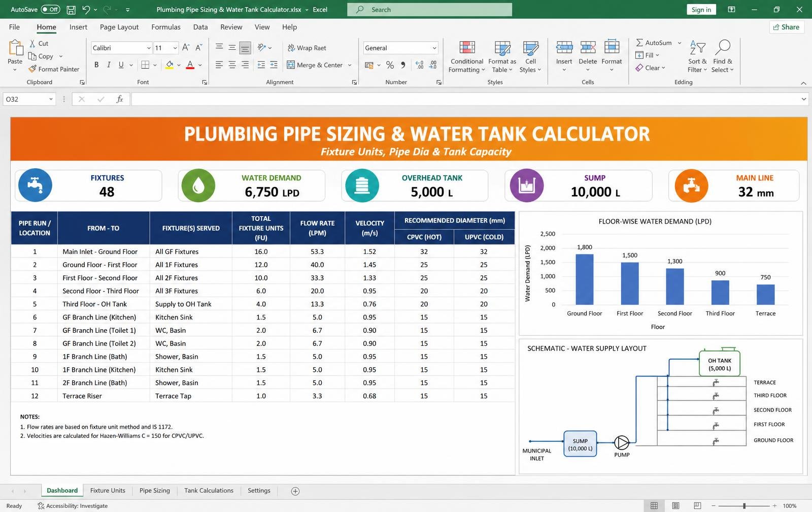
Task: Click the insert function fx button
Action: [x=120, y=99]
